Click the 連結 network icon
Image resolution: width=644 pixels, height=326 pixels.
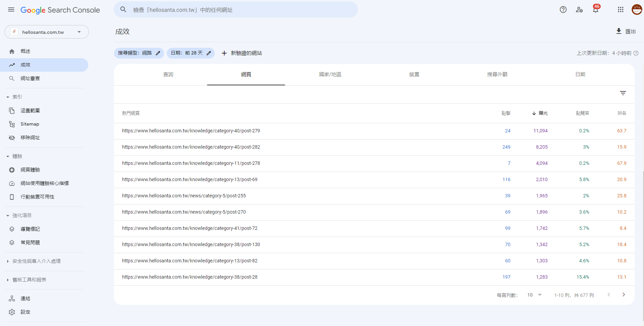(12, 299)
